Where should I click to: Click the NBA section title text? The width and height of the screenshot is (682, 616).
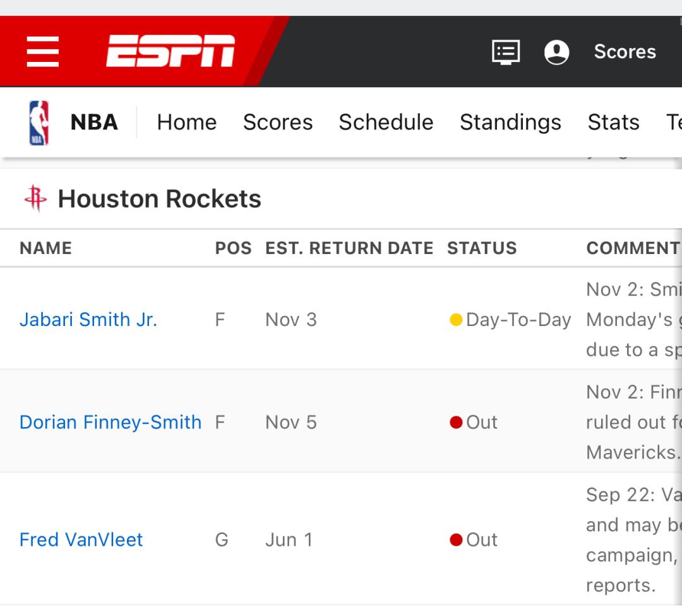pos(94,122)
